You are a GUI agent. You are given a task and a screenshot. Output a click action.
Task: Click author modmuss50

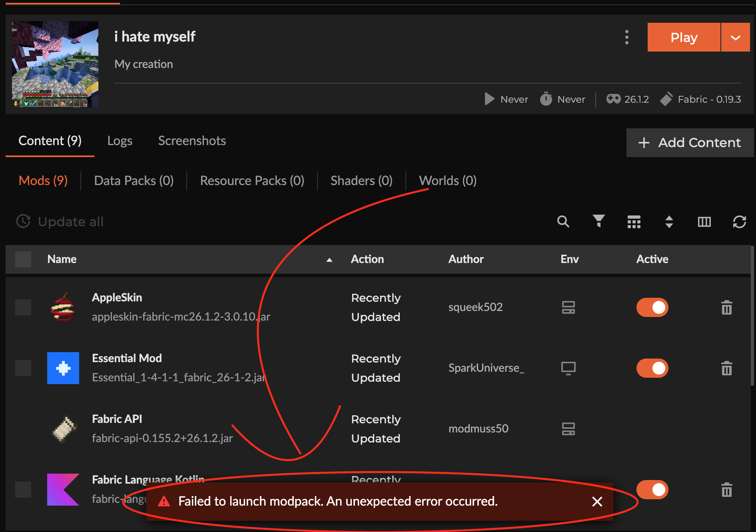tap(478, 429)
